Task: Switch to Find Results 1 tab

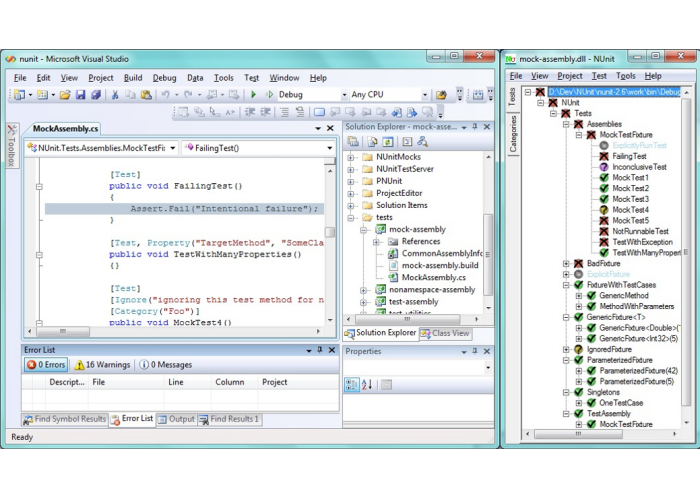Action: click(229, 419)
